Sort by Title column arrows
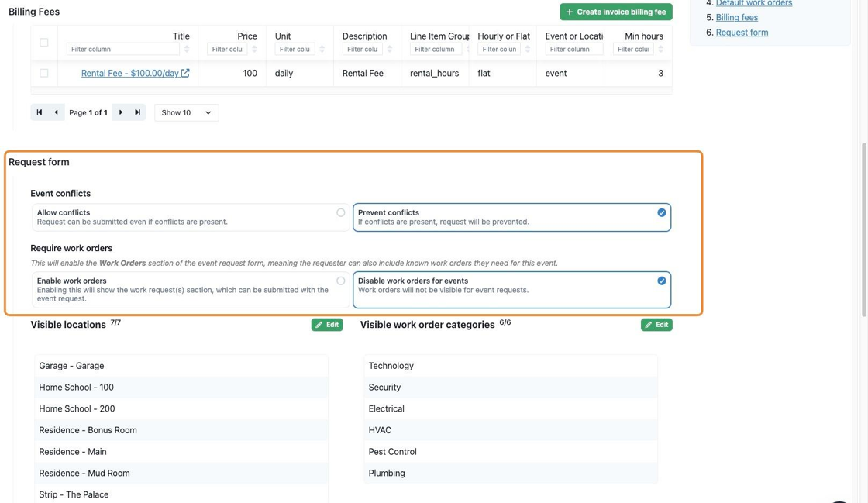 coord(187,50)
